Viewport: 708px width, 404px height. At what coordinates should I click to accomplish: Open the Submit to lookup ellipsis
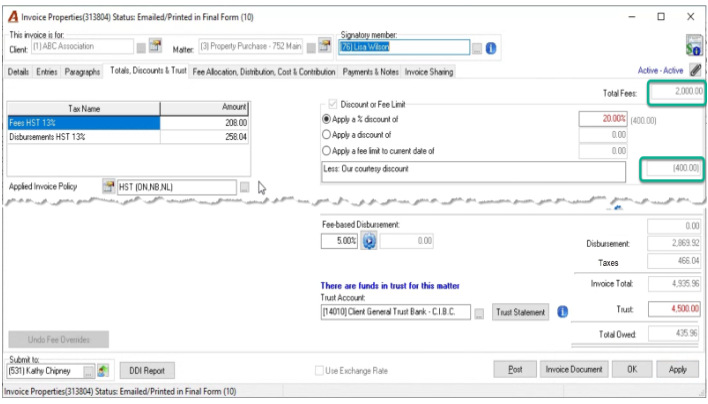(x=88, y=371)
